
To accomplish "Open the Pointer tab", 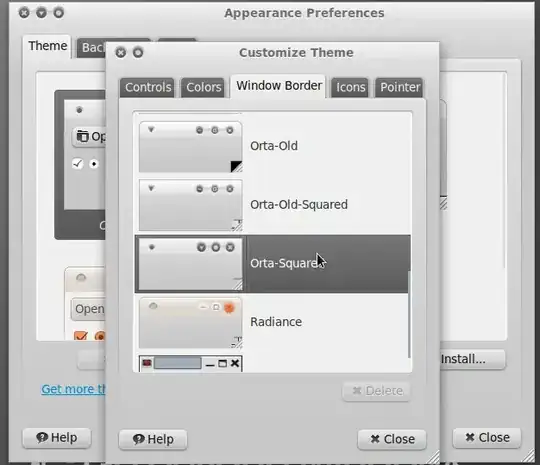I will 399,87.
